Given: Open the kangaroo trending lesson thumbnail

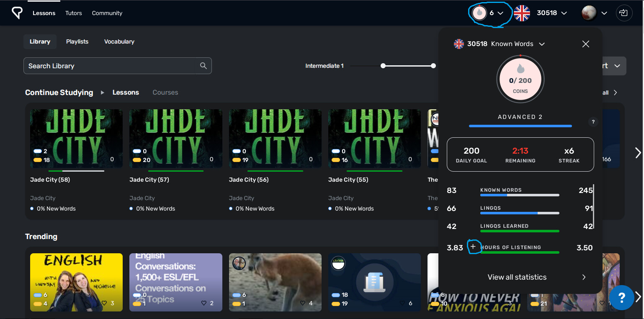Looking at the screenshot, I should pyautogui.click(x=275, y=282).
